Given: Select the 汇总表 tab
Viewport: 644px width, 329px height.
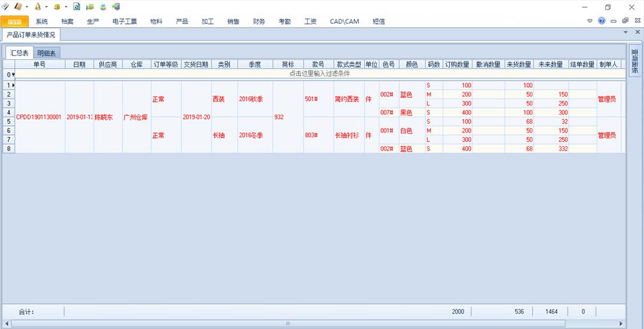Looking at the screenshot, I should 19,53.
